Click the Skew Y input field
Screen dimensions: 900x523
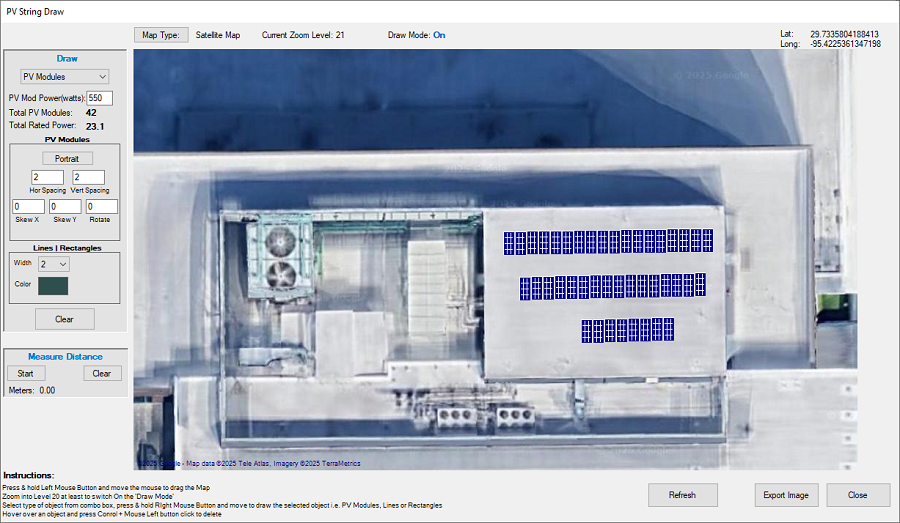click(x=65, y=207)
